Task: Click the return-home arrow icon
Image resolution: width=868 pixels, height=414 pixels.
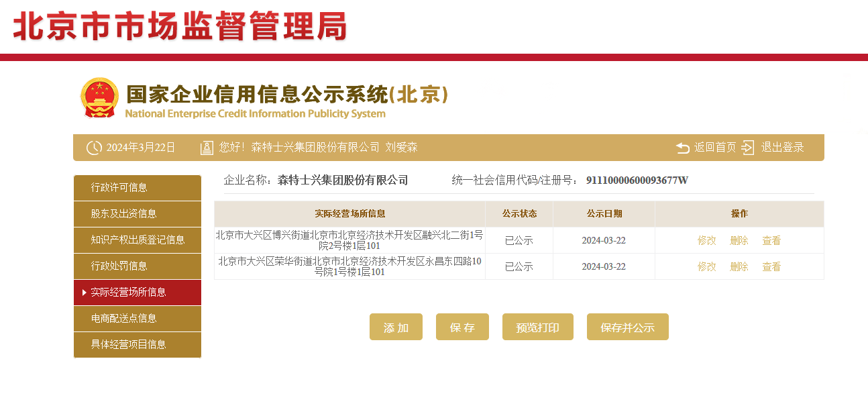Action: tap(682, 148)
